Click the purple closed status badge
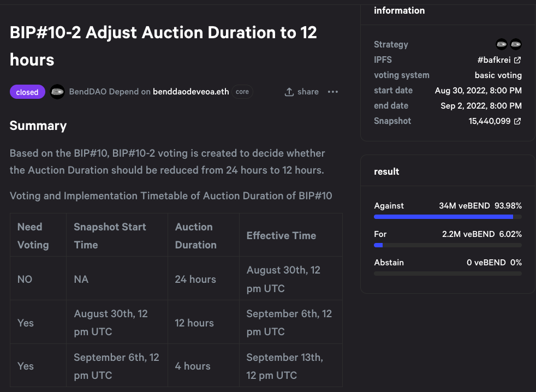The image size is (536, 392). coord(27,92)
